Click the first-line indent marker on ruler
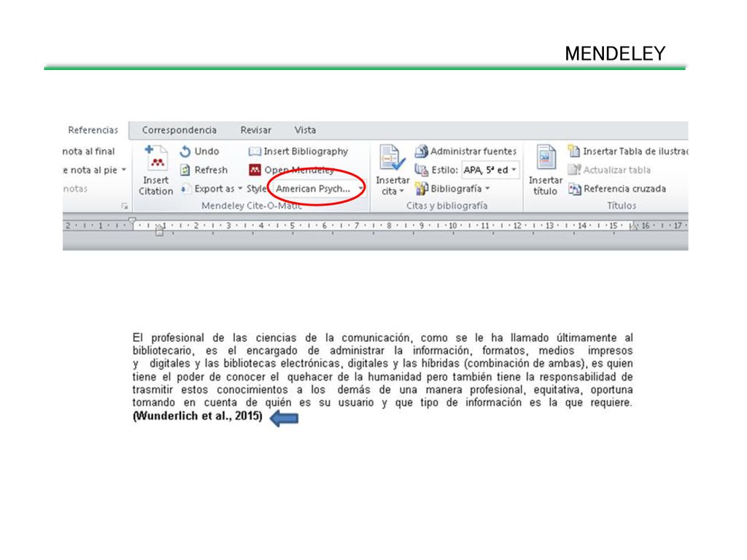 pyautogui.click(x=133, y=221)
